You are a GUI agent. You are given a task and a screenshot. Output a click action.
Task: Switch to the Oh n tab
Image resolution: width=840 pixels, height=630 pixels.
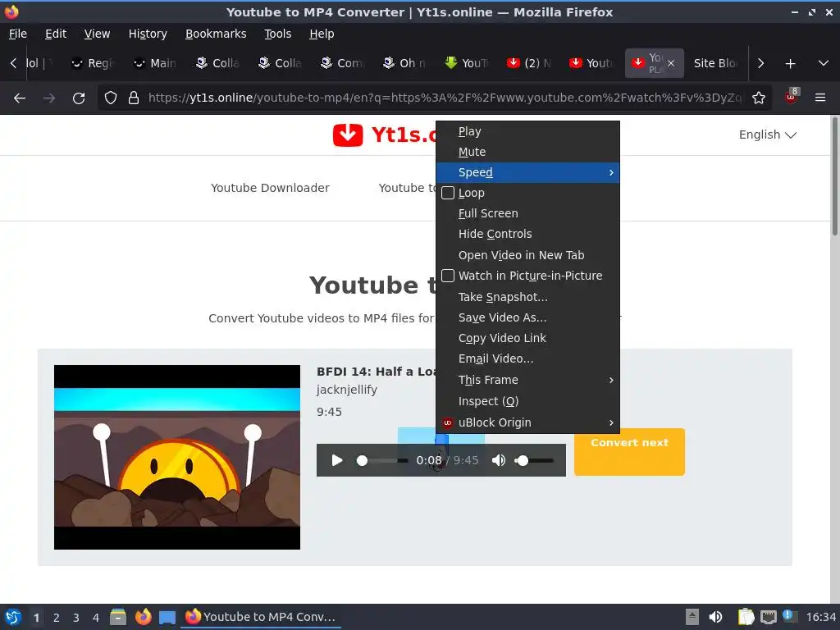click(405, 63)
